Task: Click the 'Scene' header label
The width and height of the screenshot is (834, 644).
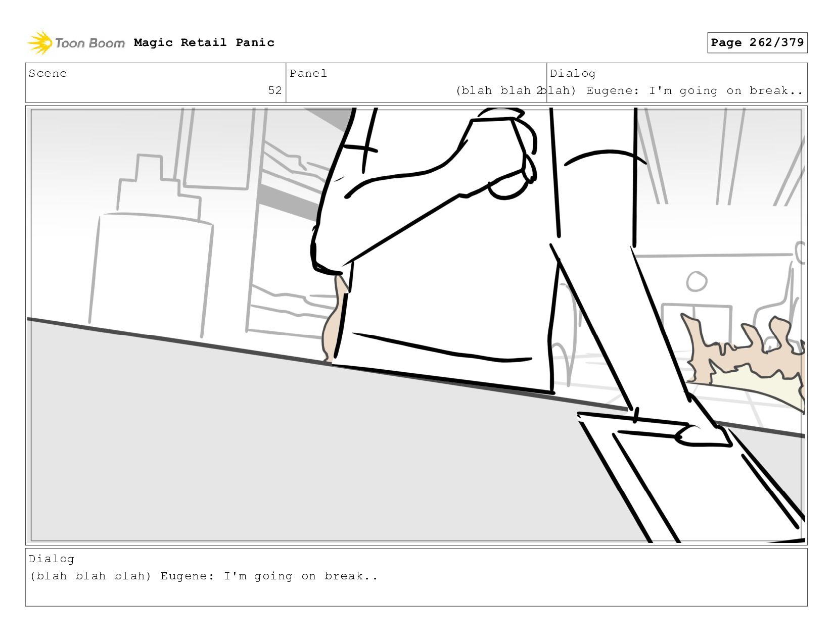Action: pyautogui.click(x=48, y=73)
